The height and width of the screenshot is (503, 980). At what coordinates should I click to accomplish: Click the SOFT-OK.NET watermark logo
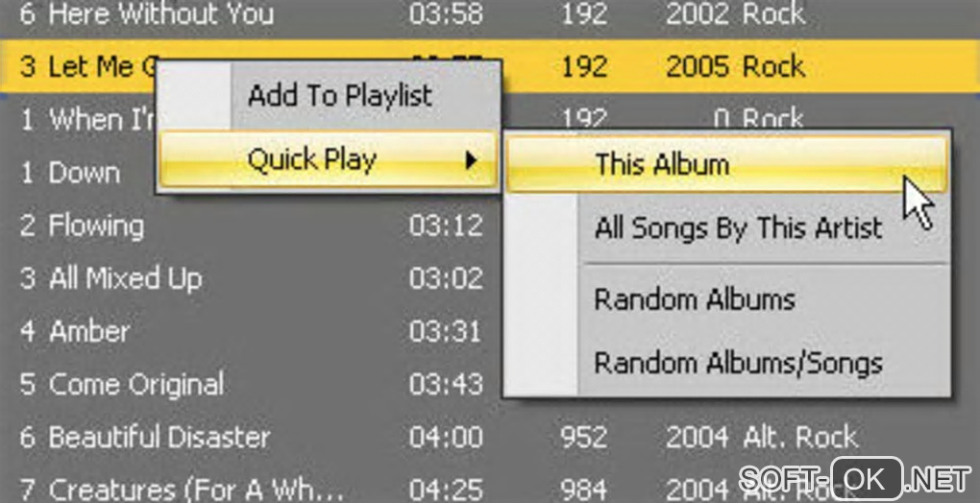(855, 479)
